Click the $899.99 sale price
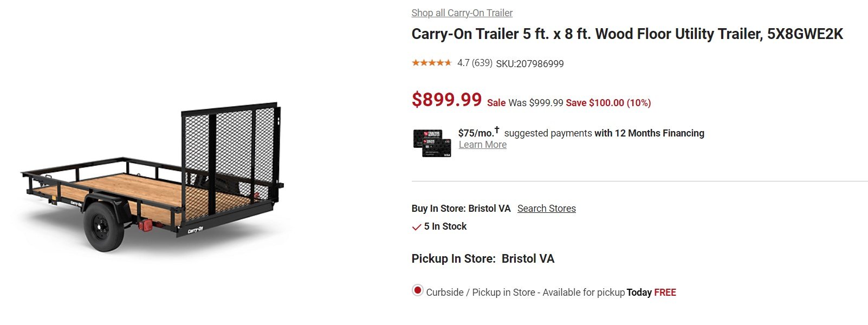Viewport: 868px width, 325px height. click(x=446, y=100)
